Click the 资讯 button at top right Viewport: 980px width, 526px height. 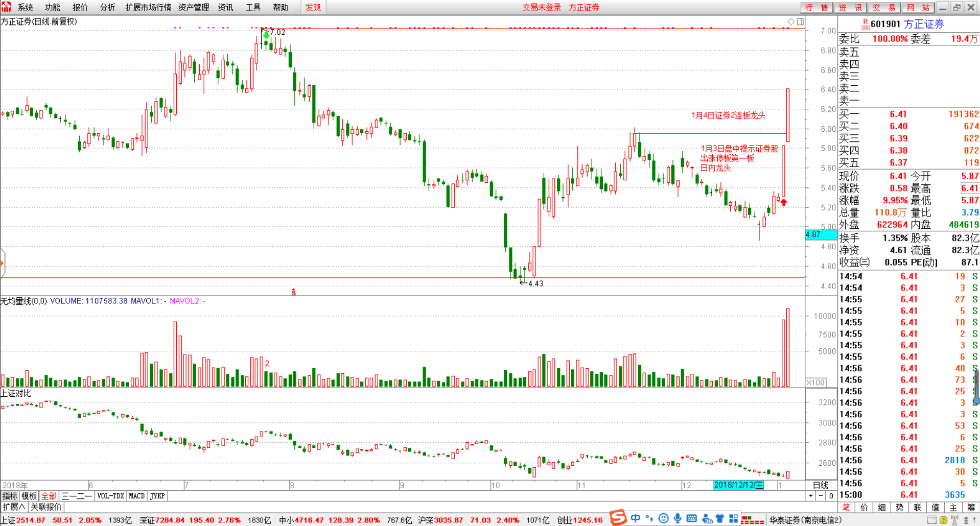click(x=850, y=7)
